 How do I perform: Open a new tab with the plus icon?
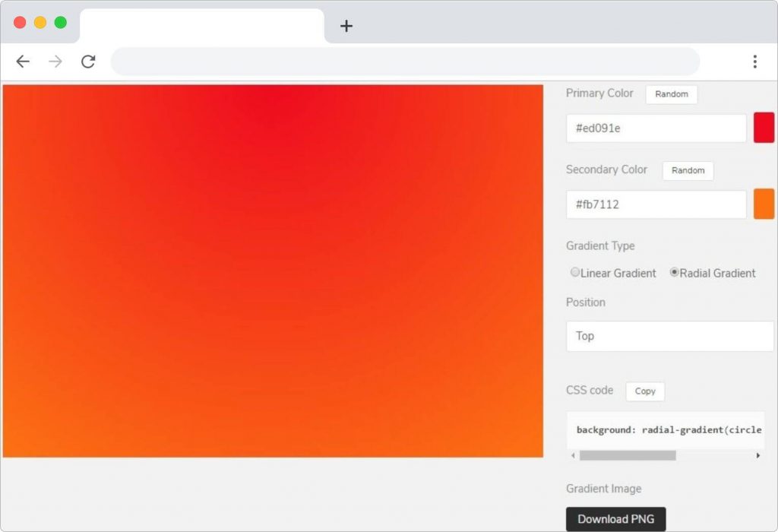click(x=346, y=26)
